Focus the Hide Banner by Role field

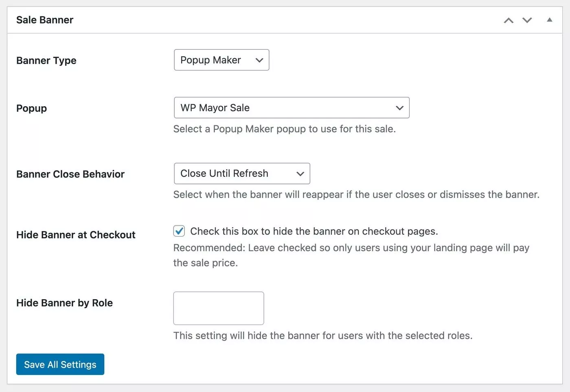[x=219, y=308]
